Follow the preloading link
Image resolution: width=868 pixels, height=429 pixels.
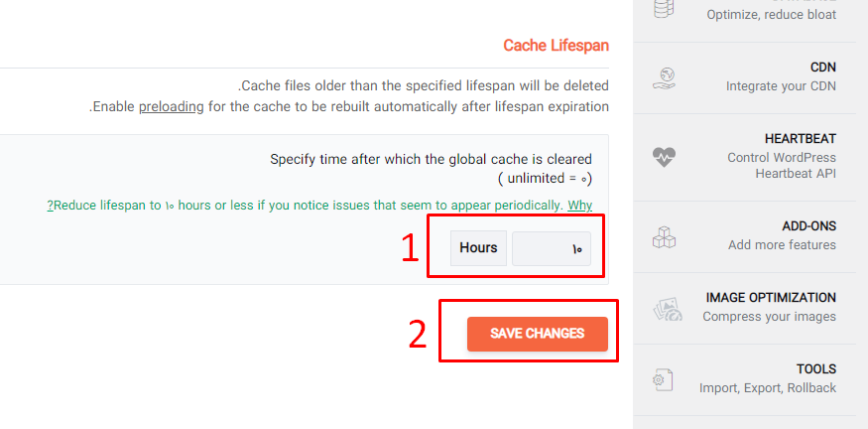tap(172, 106)
